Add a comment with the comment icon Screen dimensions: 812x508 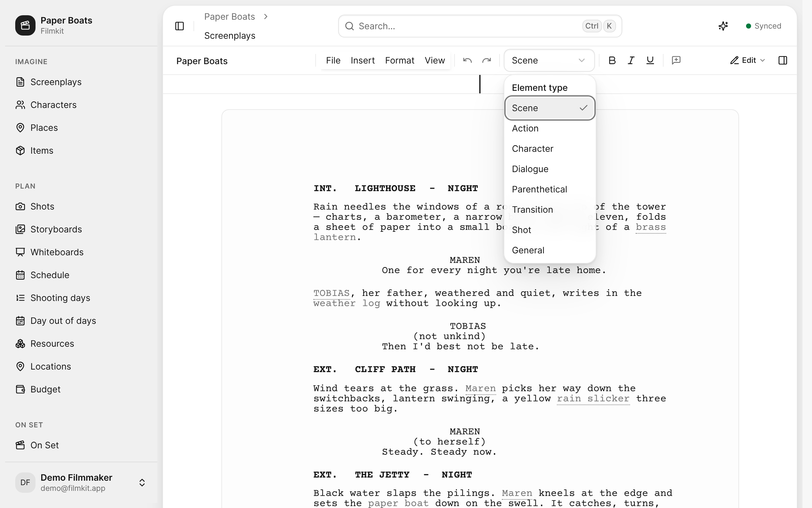pos(676,60)
